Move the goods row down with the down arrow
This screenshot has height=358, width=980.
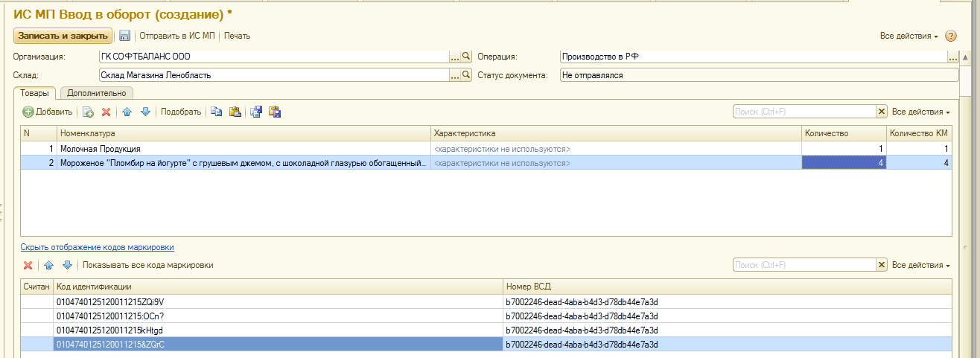point(145,112)
